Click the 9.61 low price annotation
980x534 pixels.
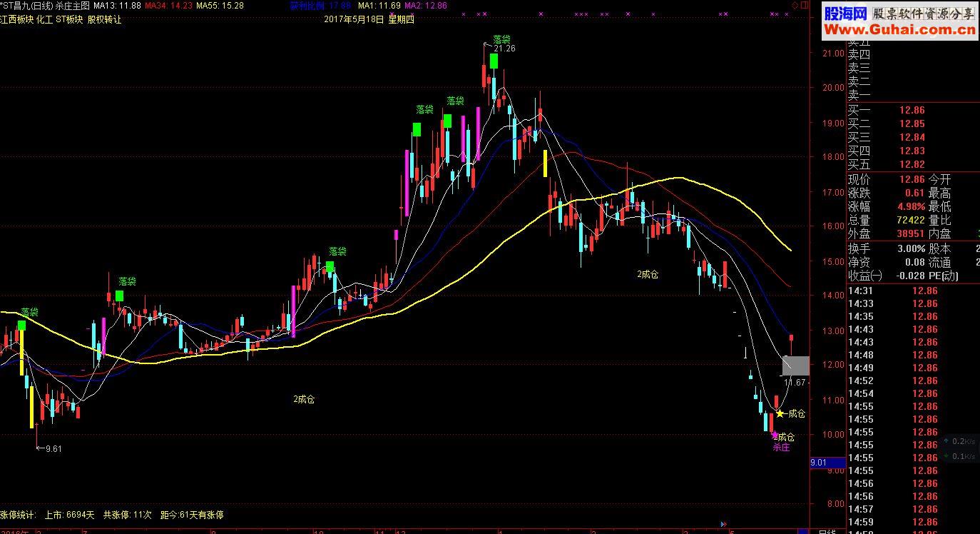pyautogui.click(x=53, y=449)
